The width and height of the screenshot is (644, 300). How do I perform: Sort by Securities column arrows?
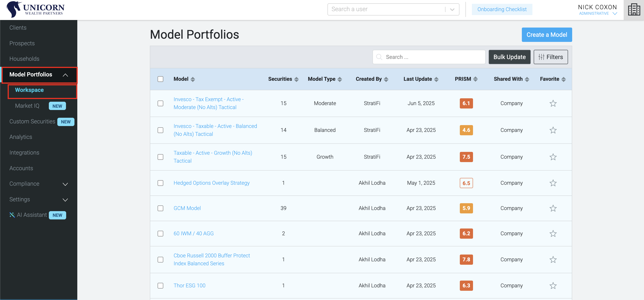tap(296, 79)
